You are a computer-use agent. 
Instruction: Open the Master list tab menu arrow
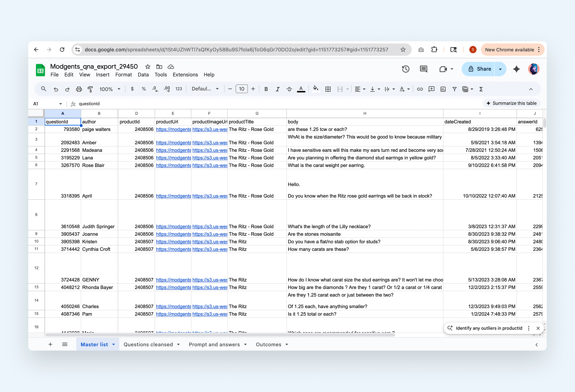[x=114, y=344]
